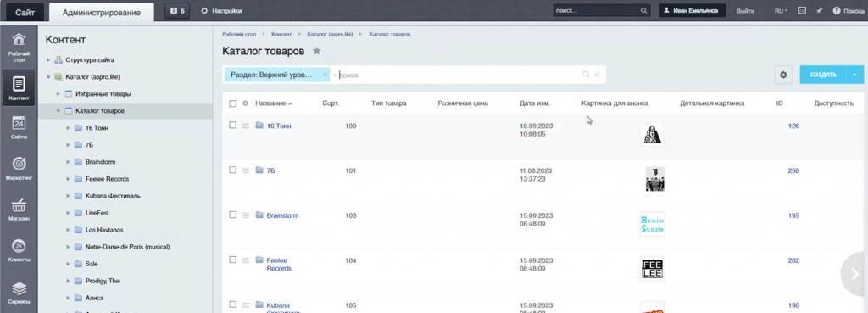Screen dimensions: 868x313
Task: Open the Feelee Records link in table
Action: pos(279,265)
